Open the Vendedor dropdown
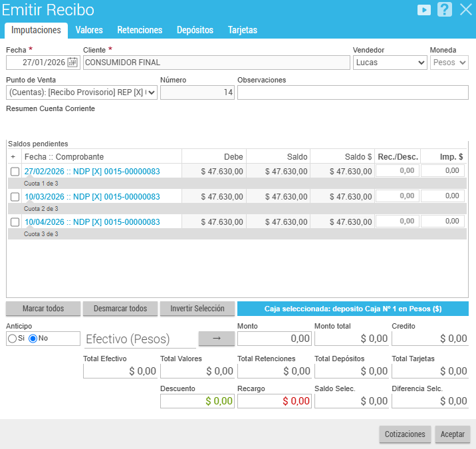Viewport: 476px width, 449px height. [x=390, y=63]
